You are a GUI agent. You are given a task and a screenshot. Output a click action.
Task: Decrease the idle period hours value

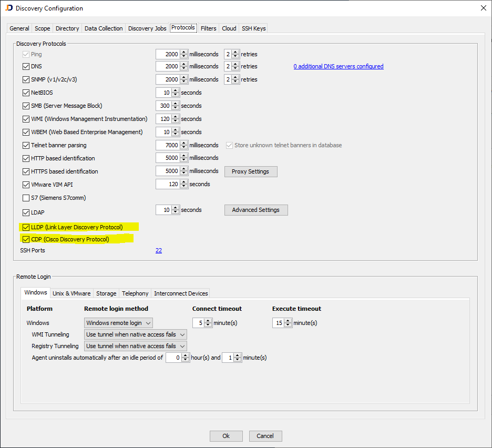pos(184,359)
